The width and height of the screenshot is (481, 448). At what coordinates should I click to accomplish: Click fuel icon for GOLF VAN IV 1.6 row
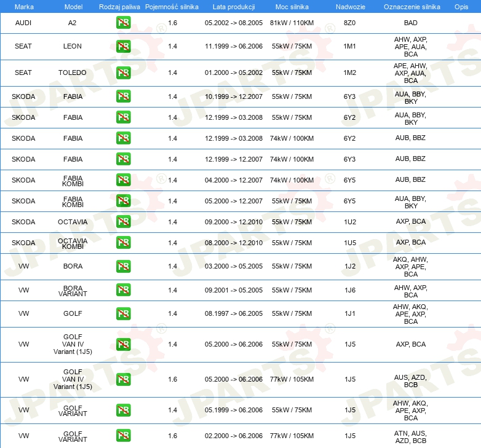[123, 379]
